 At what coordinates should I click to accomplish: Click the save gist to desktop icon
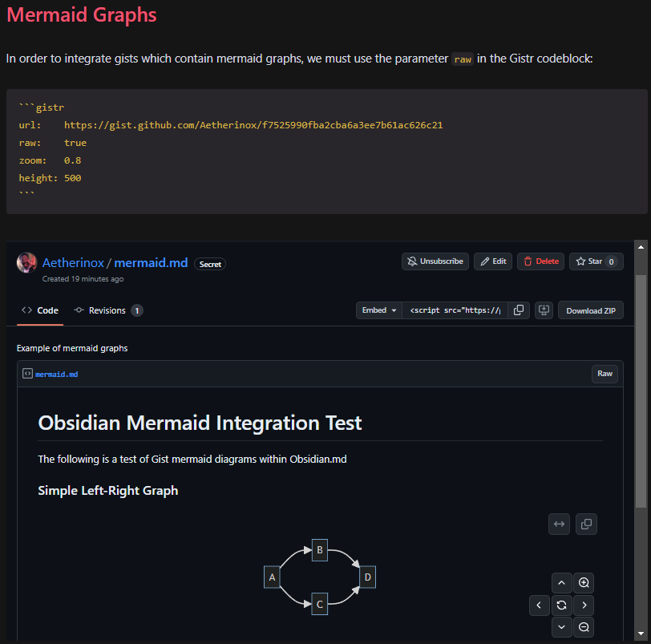544,310
